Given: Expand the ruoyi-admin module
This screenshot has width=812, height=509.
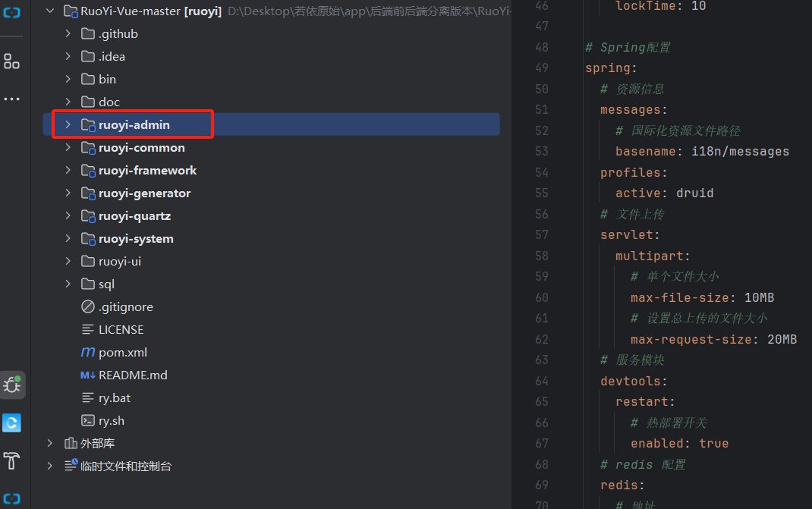Looking at the screenshot, I should coord(68,125).
